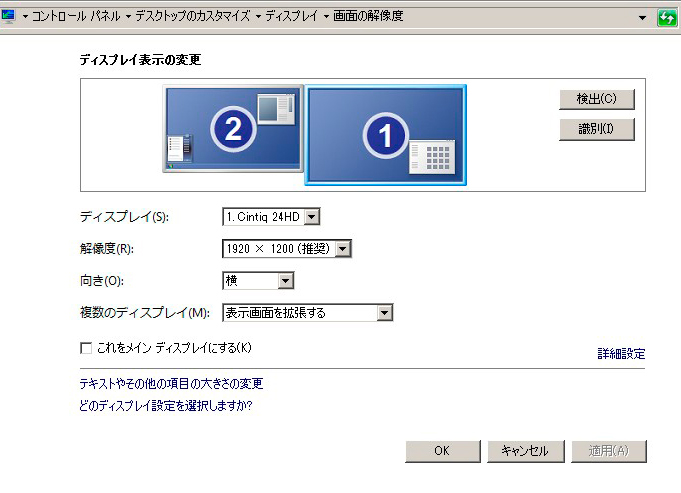Open address bar history dropdown arrow
681x493 pixels.
[x=642, y=18]
